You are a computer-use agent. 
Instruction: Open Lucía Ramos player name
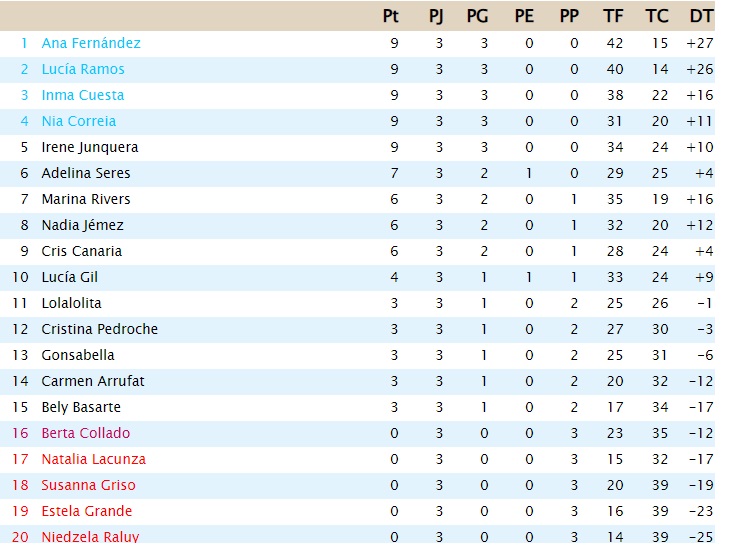(83, 69)
